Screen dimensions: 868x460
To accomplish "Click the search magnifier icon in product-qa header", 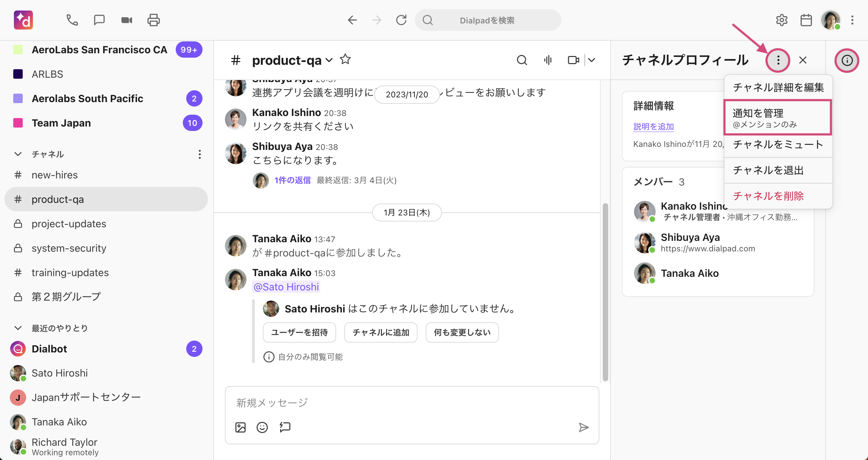I will [522, 60].
